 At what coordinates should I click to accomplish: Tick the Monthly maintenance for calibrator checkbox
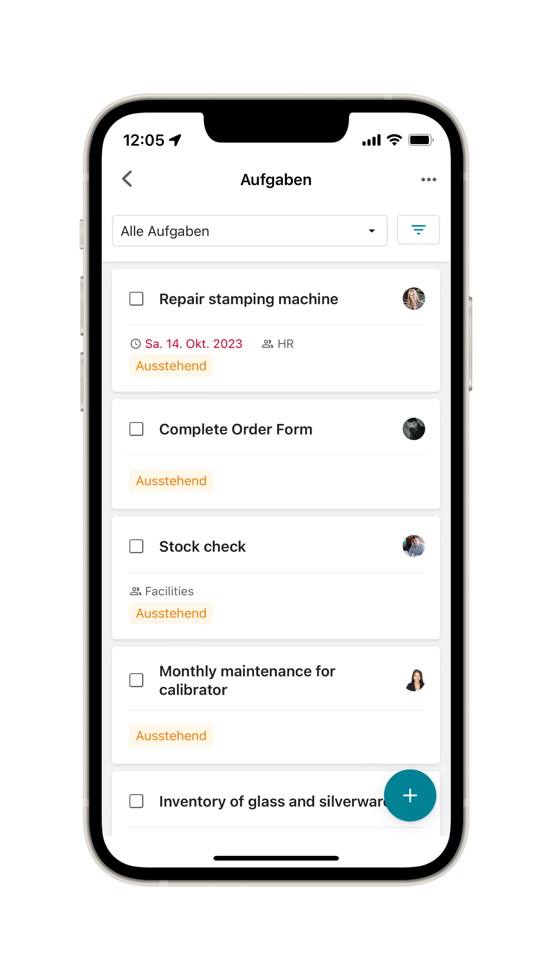click(136, 680)
